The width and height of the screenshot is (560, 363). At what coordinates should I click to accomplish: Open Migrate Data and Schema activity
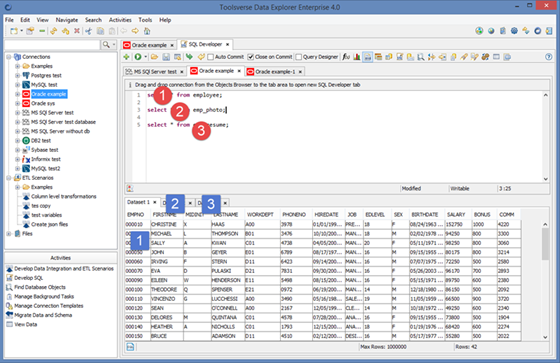43,315
